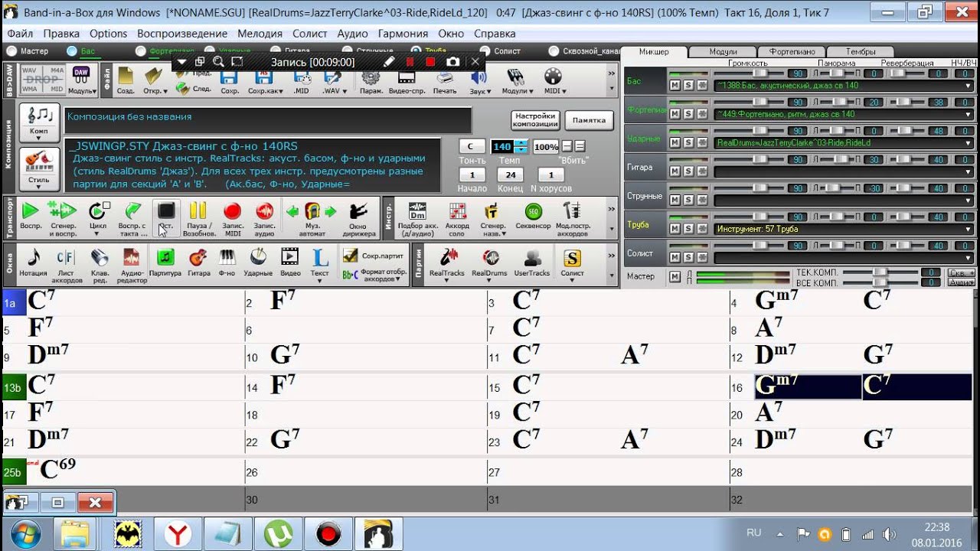
Task: Open the Гармония menu
Action: point(403,34)
